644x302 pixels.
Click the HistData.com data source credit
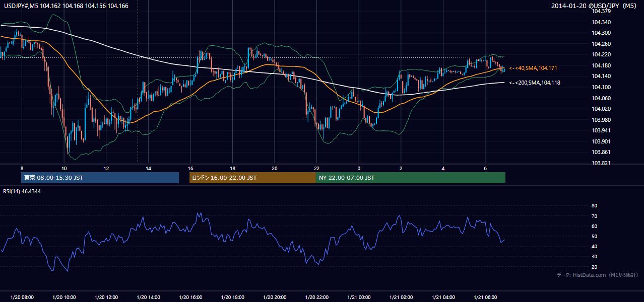point(598,275)
